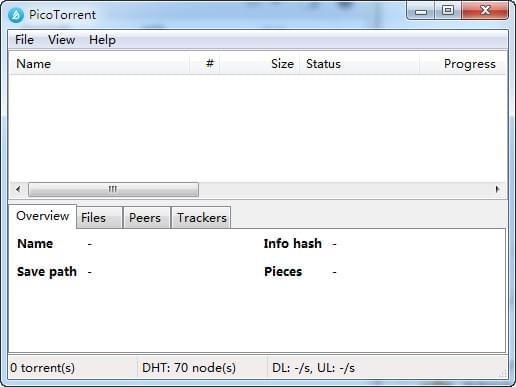Open the Help menu
This screenshot has height=387, width=516.
[x=102, y=40]
